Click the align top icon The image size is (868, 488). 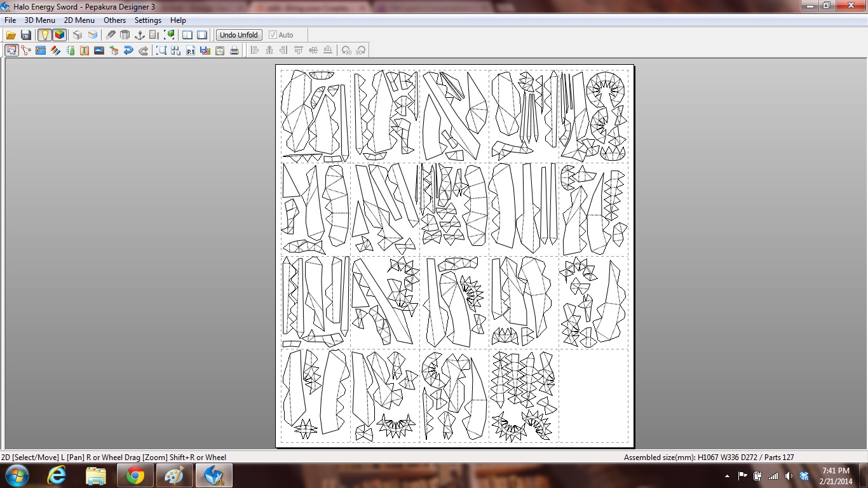(x=299, y=51)
